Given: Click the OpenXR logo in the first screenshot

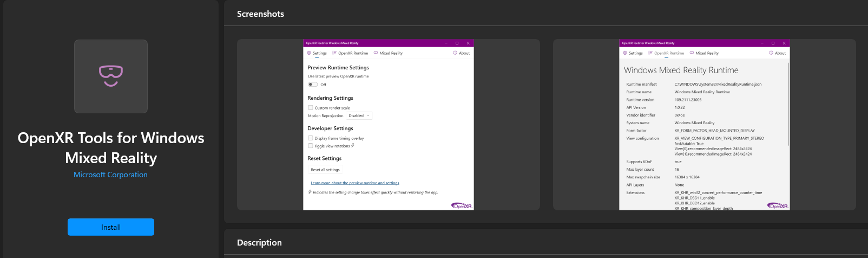Looking at the screenshot, I should (462, 205).
